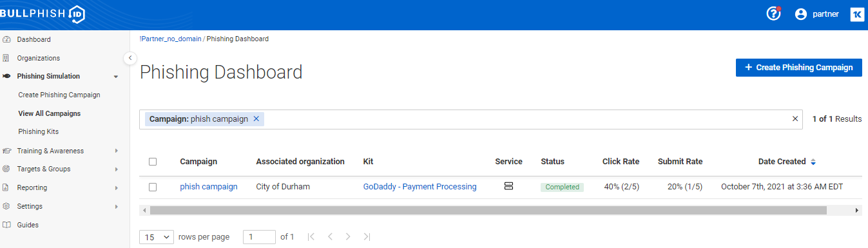Click the Submit Rate column header
The image size is (868, 248).
(x=680, y=162)
